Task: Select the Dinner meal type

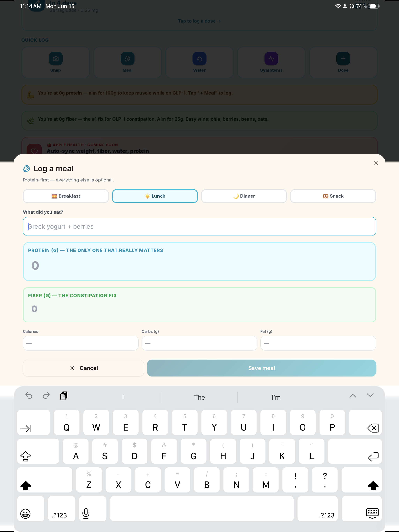Action: tap(244, 196)
